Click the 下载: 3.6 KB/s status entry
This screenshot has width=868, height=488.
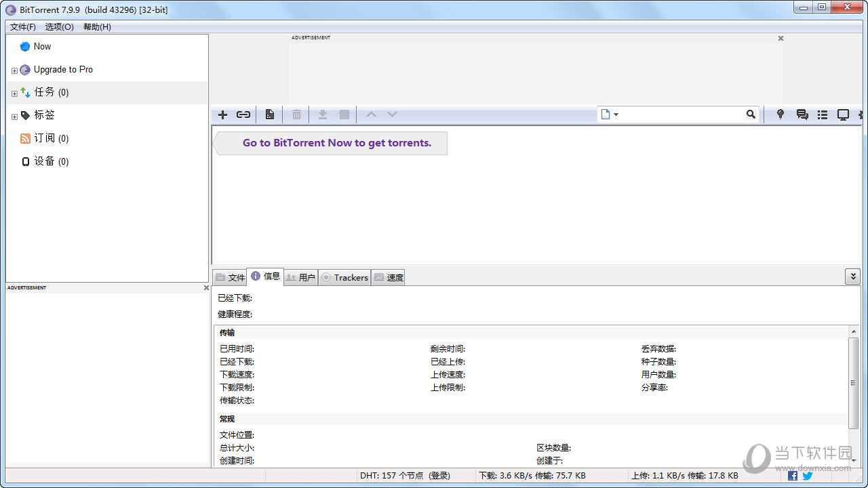click(532, 476)
